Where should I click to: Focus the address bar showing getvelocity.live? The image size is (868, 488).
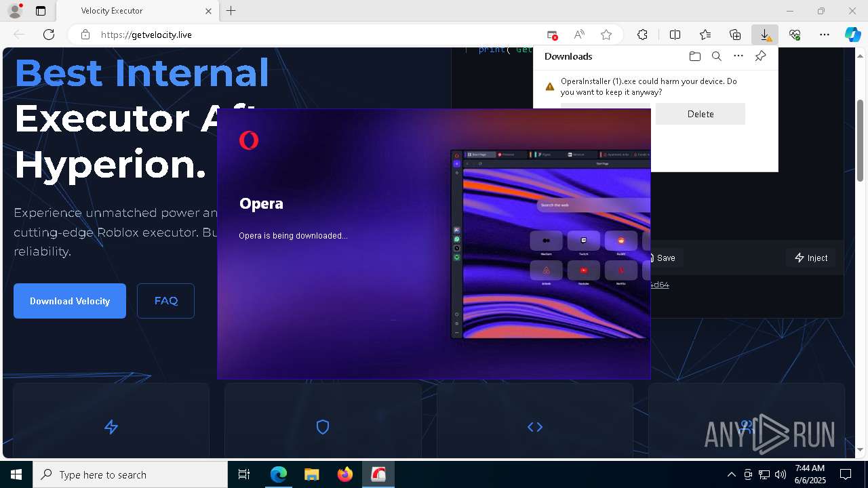(x=319, y=35)
